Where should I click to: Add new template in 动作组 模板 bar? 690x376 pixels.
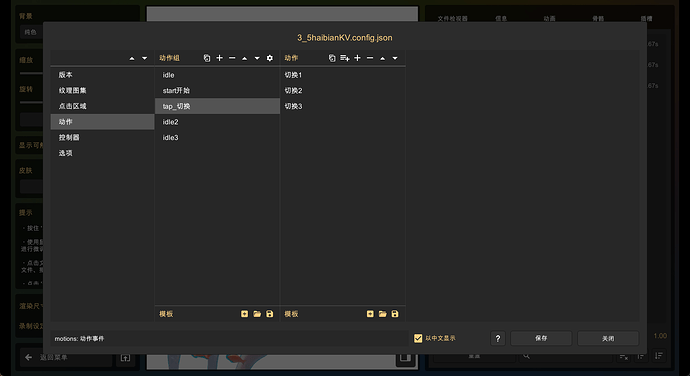click(x=245, y=314)
